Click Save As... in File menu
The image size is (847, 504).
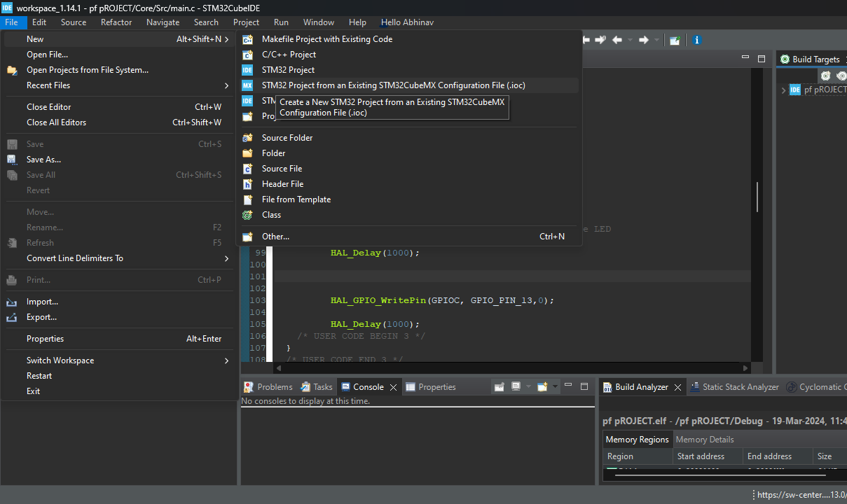(119, 160)
